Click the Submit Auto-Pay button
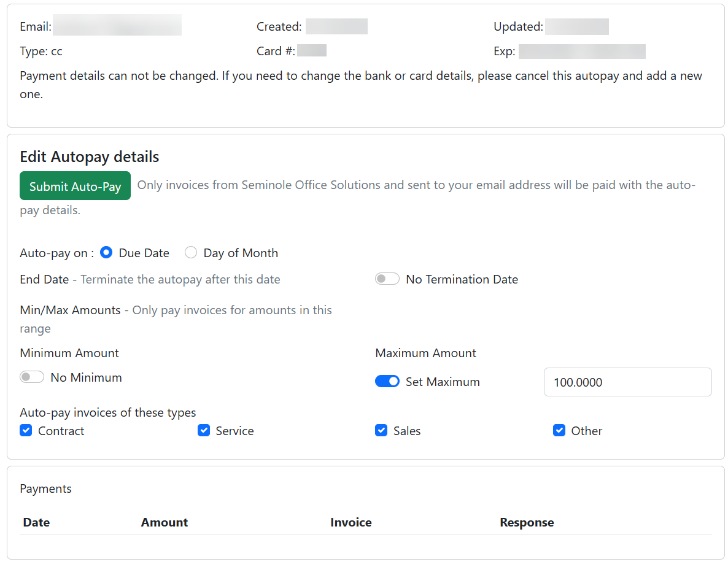The image size is (728, 567). (75, 185)
